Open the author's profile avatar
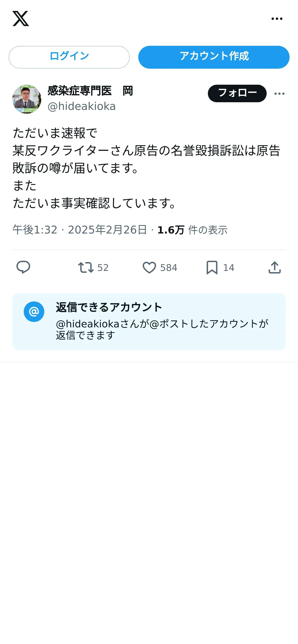The height and width of the screenshot is (644, 298). tap(27, 99)
